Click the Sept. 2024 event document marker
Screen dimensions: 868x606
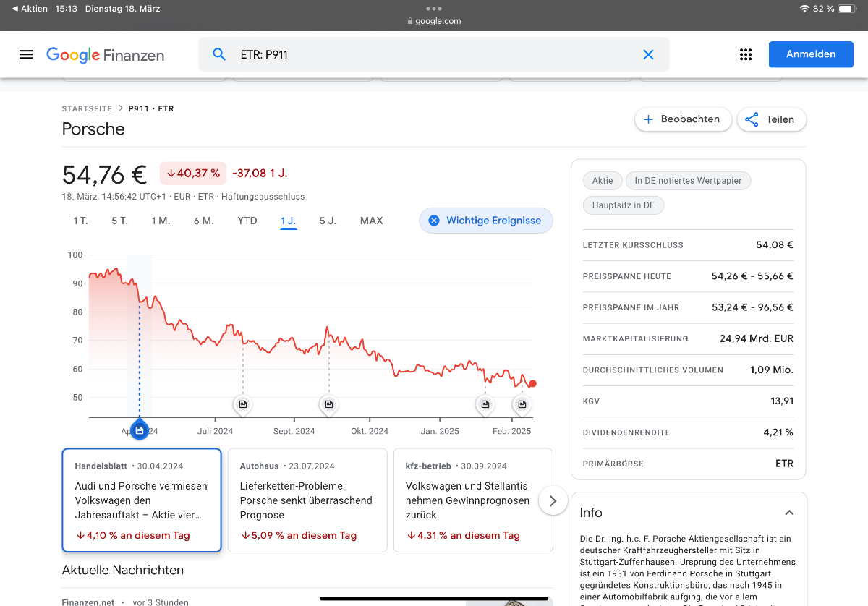[x=329, y=404]
